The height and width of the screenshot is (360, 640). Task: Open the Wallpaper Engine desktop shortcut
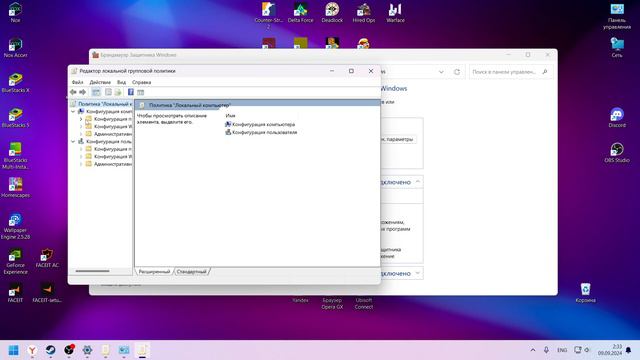pyautogui.click(x=16, y=226)
